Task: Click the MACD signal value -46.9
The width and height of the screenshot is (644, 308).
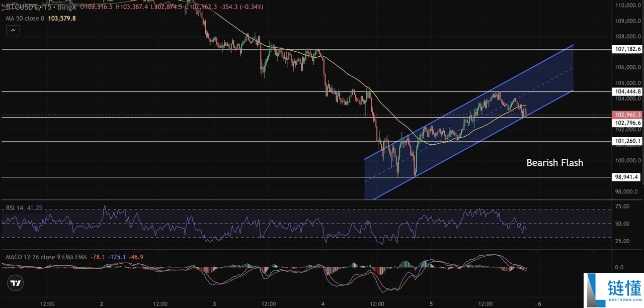Action: pyautogui.click(x=136, y=257)
